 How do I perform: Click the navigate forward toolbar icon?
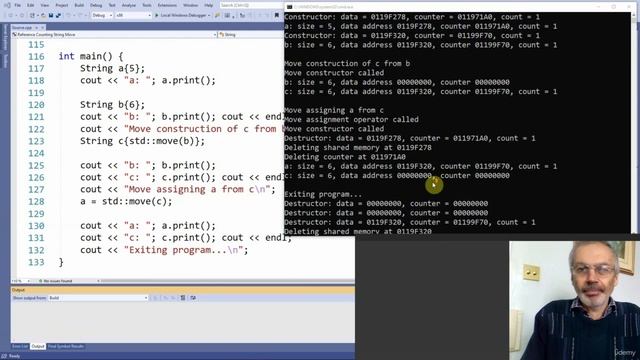pos(22,16)
